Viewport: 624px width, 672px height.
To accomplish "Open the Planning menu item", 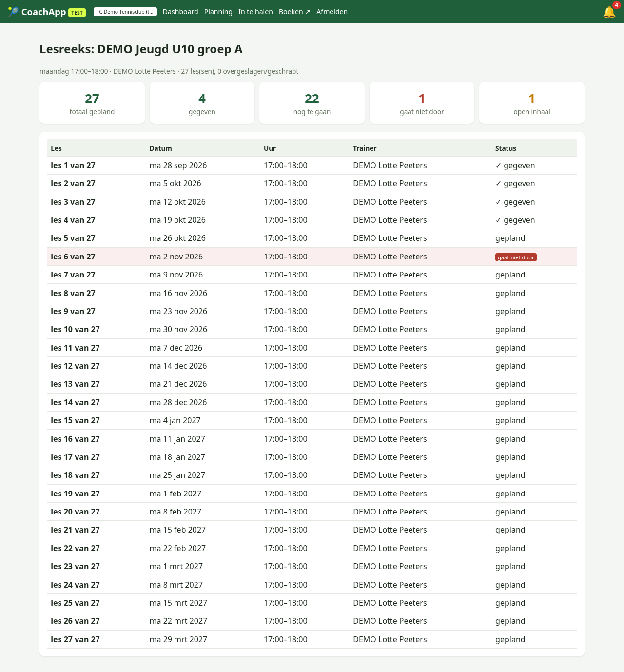I will pos(218,12).
